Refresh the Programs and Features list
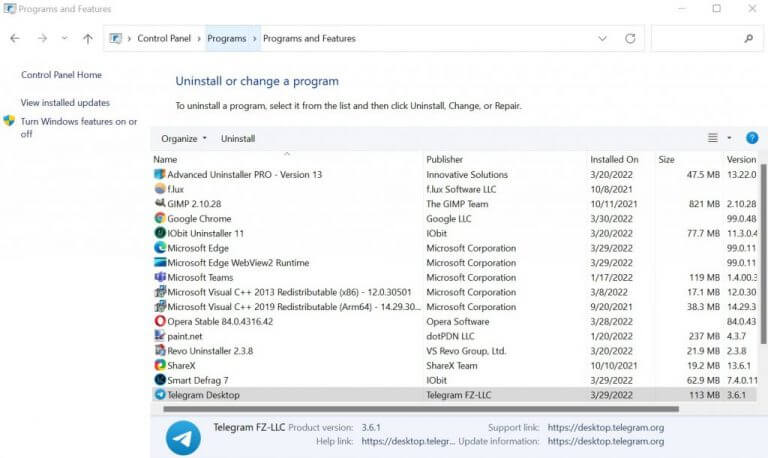The width and height of the screenshot is (768, 458). coord(630,38)
